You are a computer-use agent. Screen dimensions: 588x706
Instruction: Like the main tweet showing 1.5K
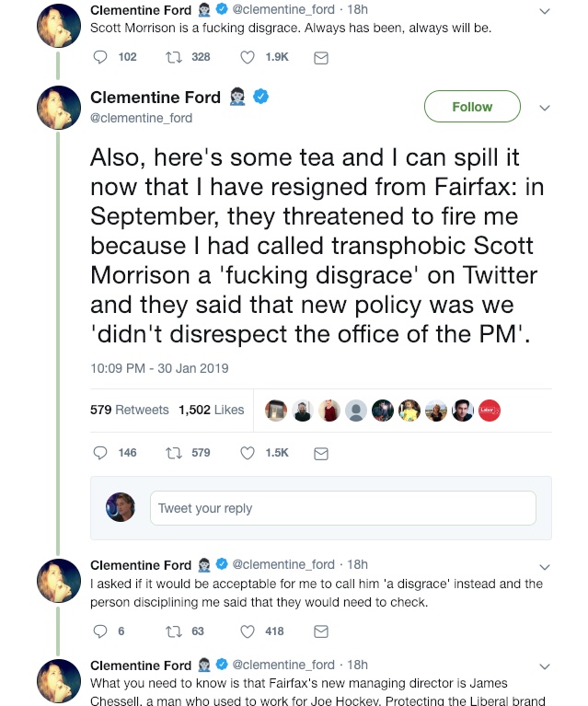247,453
